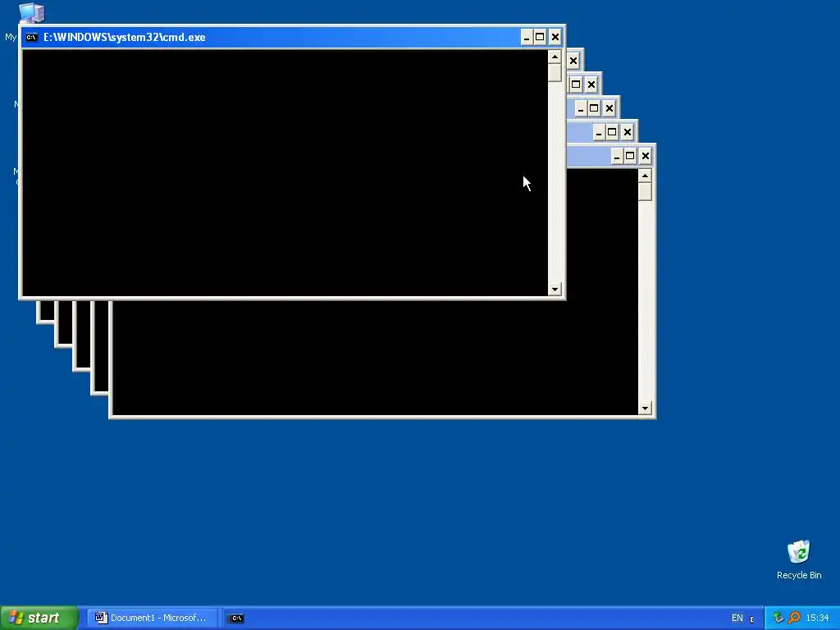Click the Safely Remove Hardware tray icon
The height and width of the screenshot is (630, 840).
click(x=778, y=618)
